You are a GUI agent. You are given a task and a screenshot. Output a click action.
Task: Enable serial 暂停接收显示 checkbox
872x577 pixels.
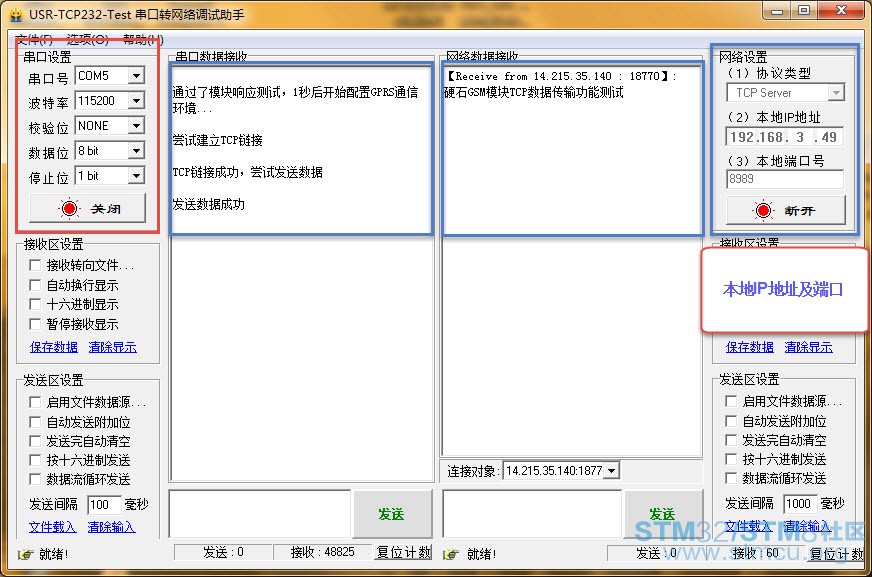coord(34,324)
